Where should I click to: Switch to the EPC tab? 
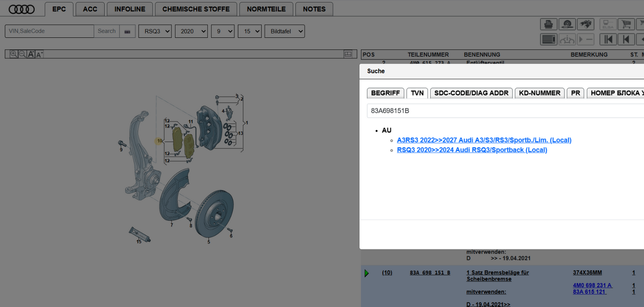59,9
